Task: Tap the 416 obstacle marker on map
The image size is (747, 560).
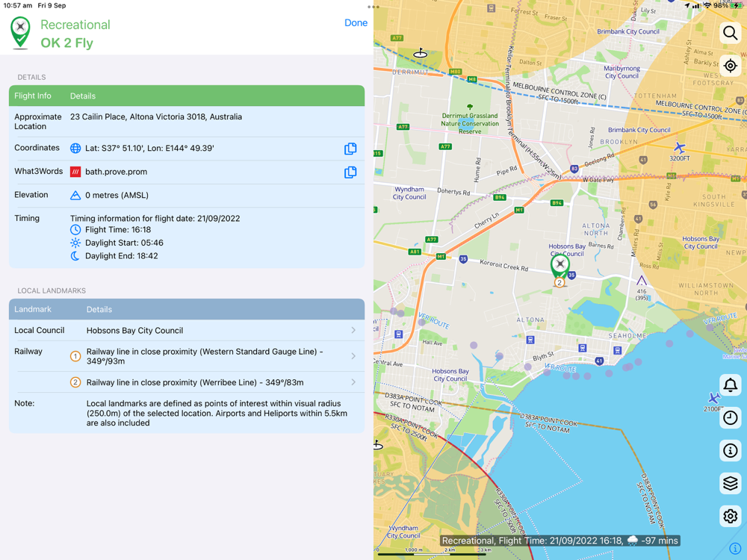Action: click(x=642, y=280)
